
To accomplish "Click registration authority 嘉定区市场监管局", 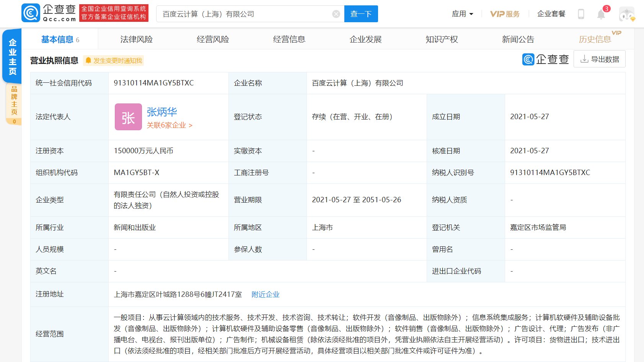I will [x=538, y=228].
